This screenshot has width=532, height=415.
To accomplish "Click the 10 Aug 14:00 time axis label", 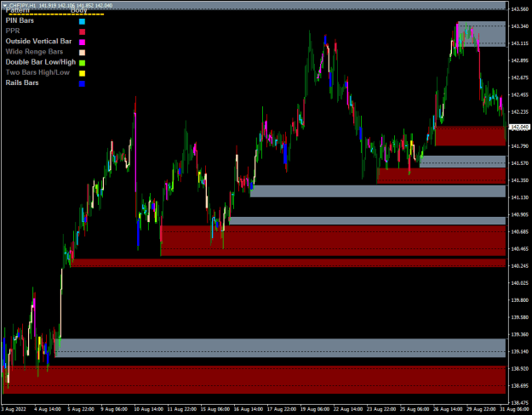I will tap(148, 409).
